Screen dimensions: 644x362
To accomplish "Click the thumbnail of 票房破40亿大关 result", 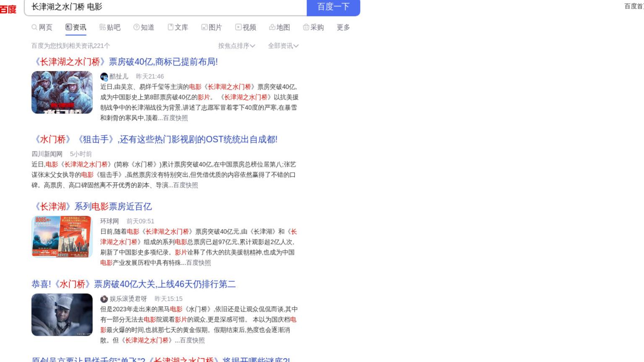I will [x=62, y=315].
